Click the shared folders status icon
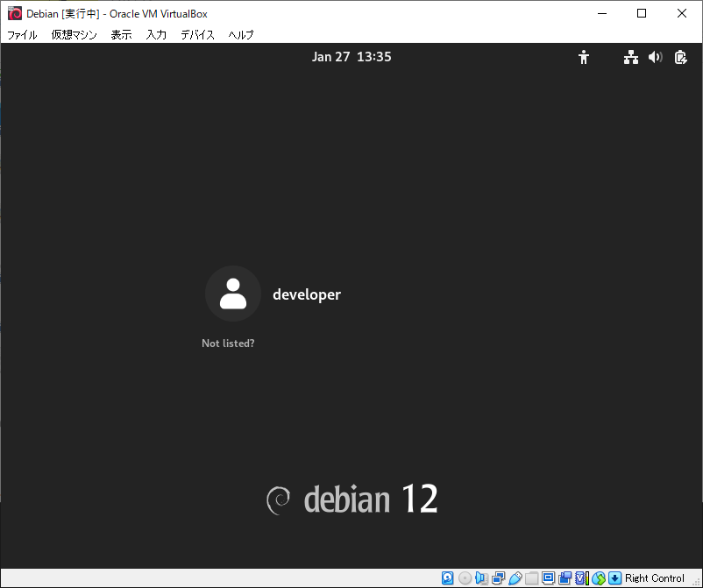 click(x=532, y=577)
